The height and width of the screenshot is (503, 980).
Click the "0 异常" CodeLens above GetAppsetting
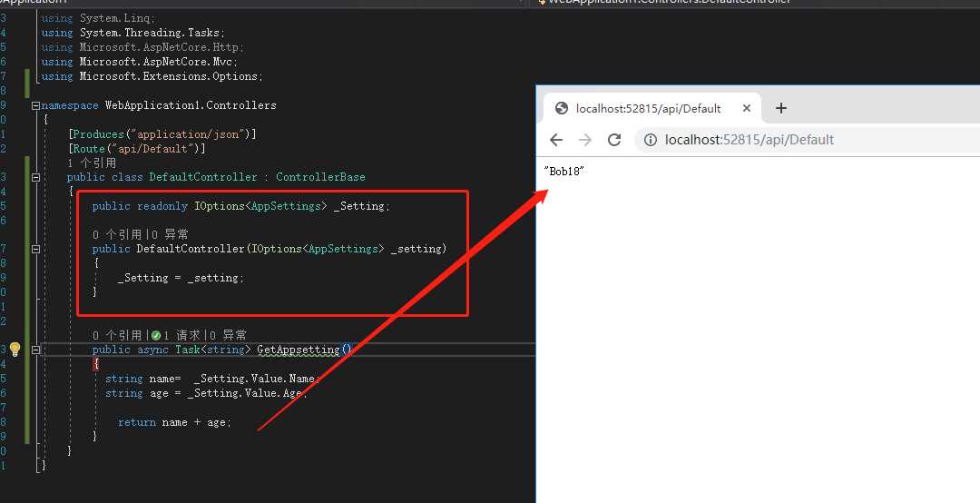(x=228, y=336)
